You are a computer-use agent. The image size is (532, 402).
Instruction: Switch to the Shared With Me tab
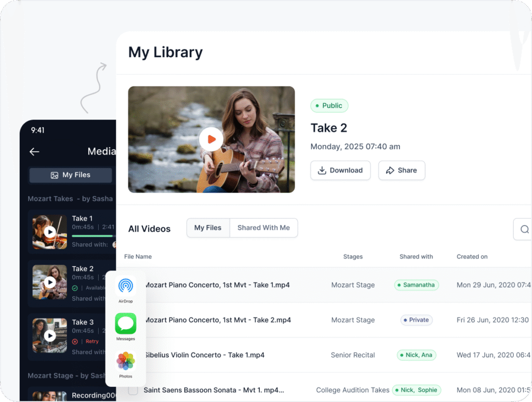coord(263,228)
